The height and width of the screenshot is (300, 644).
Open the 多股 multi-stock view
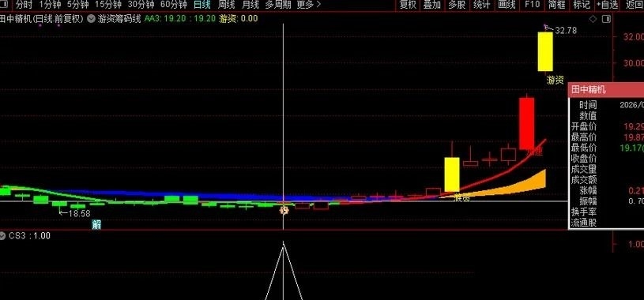457,5
